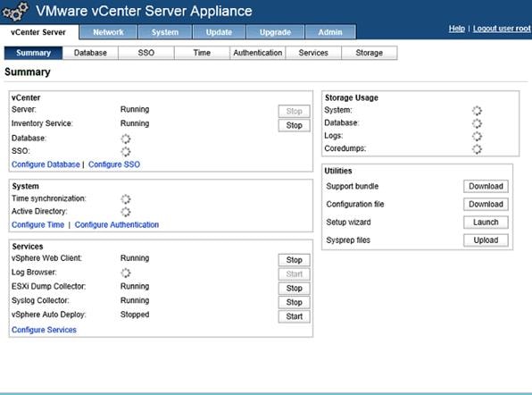Click the 'Running' status beside Inventory Service
The width and height of the screenshot is (532, 395).
click(135, 123)
